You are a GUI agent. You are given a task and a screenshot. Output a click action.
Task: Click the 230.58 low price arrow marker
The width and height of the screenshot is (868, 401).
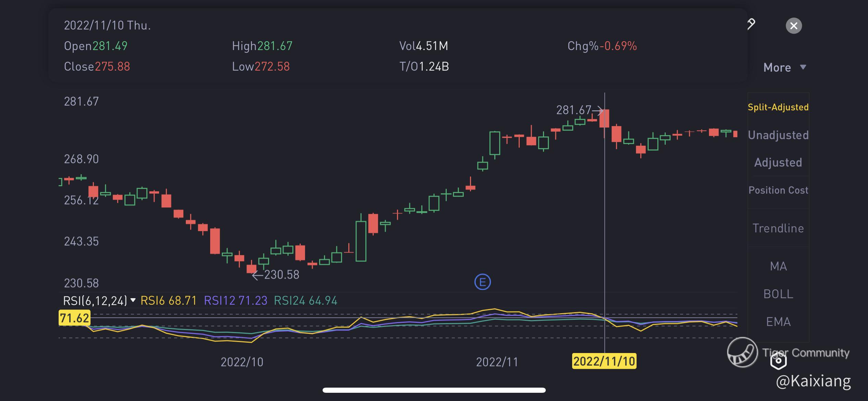[x=276, y=275]
